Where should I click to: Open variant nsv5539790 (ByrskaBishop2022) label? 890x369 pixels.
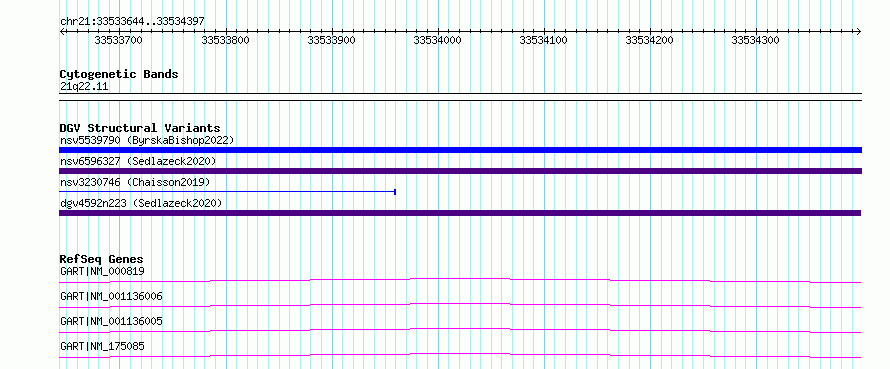click(147, 140)
